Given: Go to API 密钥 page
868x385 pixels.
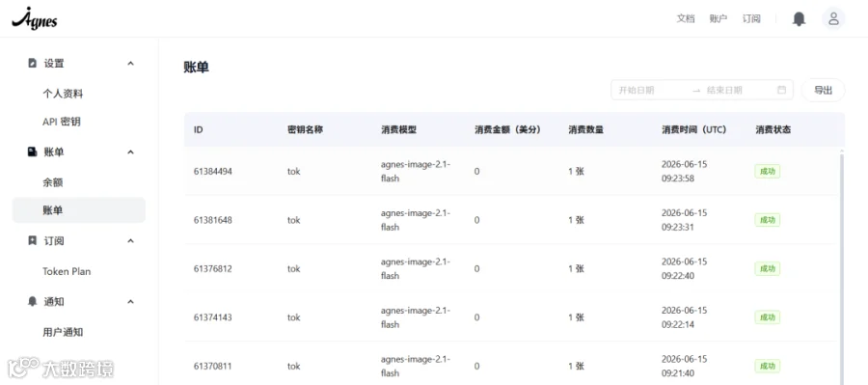Looking at the screenshot, I should (62, 122).
